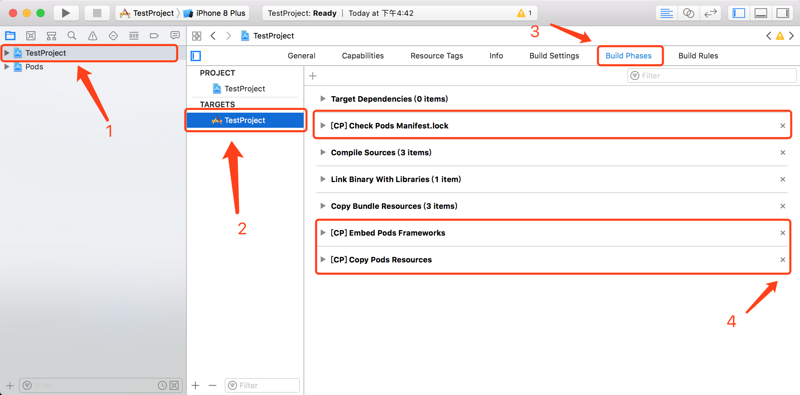Expand Link Binary With Libraries section
This screenshot has height=395, width=800.
[x=322, y=179]
